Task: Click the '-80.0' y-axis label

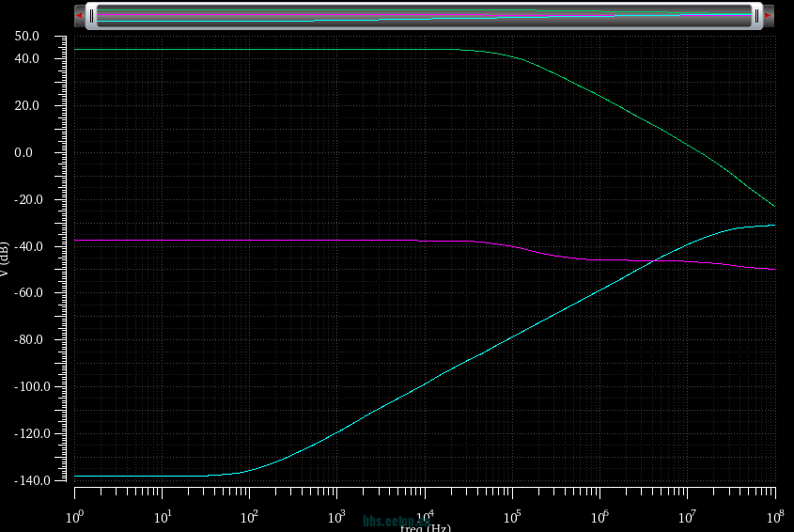Action: pos(28,340)
